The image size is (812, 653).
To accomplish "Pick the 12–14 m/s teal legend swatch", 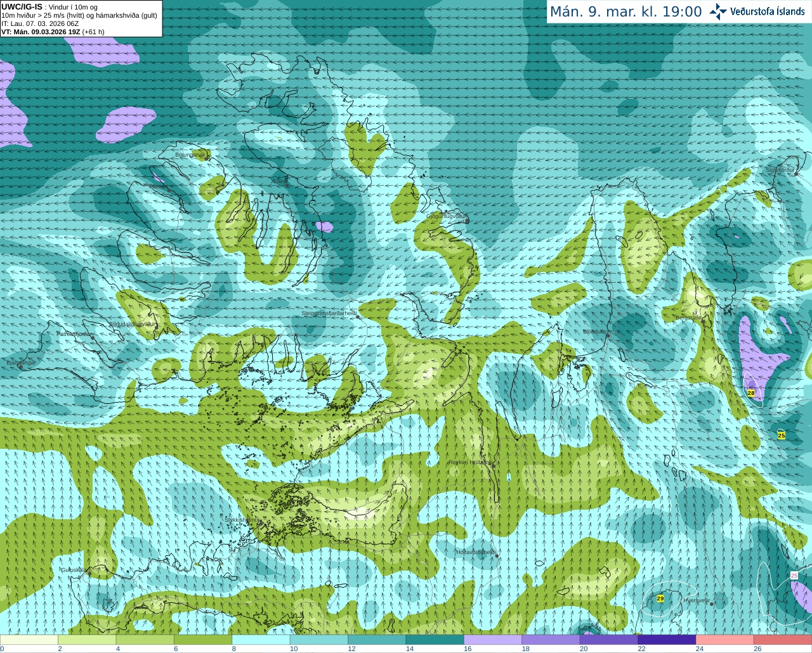I will coord(377,640).
